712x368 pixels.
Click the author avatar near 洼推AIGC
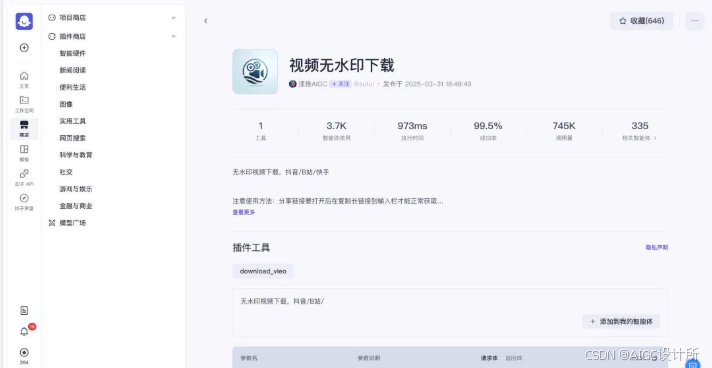pos(292,84)
